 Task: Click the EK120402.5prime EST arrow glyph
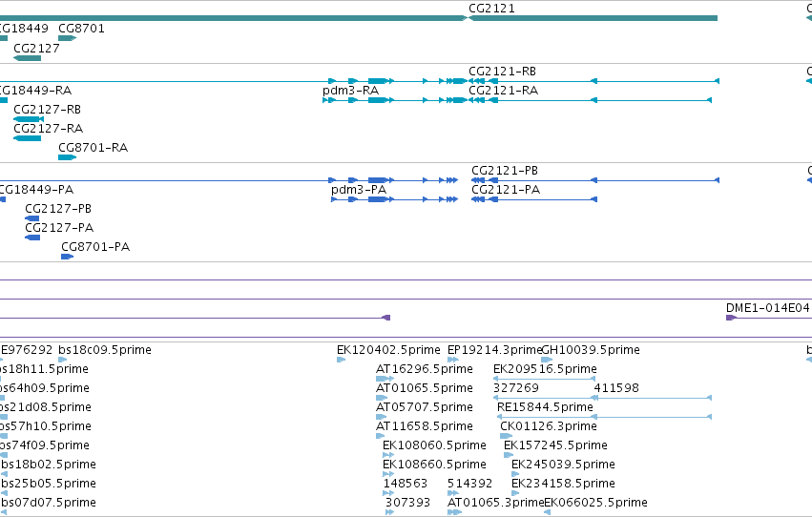[341, 360]
